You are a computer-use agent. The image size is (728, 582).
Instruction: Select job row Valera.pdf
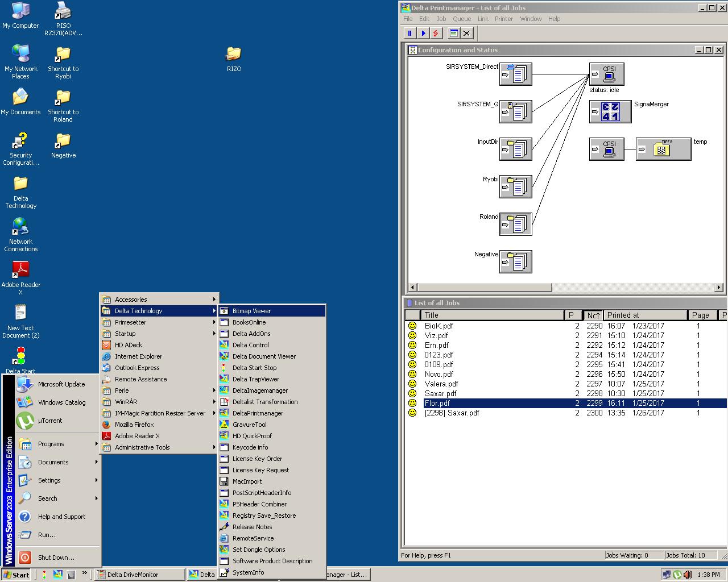coord(566,384)
